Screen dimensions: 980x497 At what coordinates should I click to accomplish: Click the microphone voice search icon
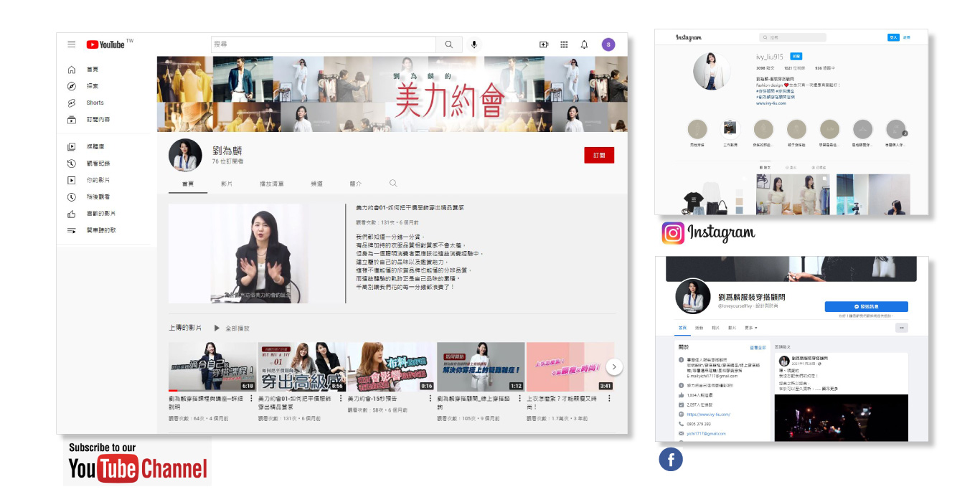click(473, 44)
